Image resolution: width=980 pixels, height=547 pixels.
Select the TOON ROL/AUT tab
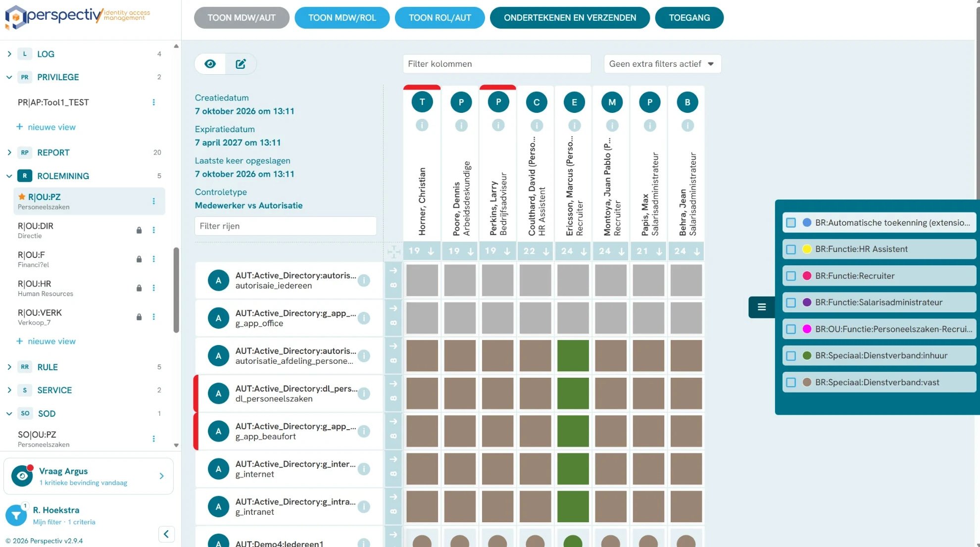[x=440, y=18]
